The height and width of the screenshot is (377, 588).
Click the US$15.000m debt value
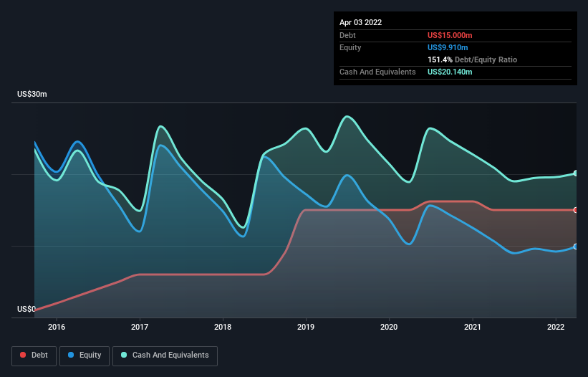click(450, 35)
